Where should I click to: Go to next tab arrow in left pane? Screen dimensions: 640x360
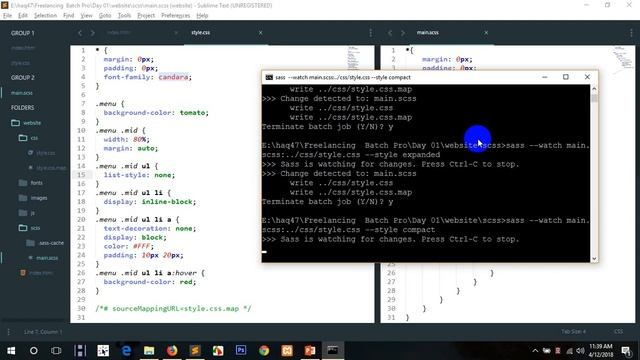point(93,33)
